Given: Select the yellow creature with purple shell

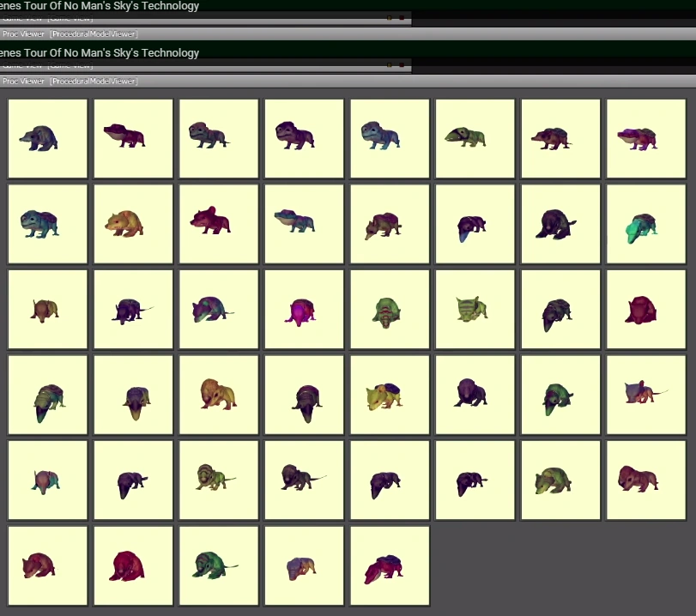Looking at the screenshot, I should (390, 395).
